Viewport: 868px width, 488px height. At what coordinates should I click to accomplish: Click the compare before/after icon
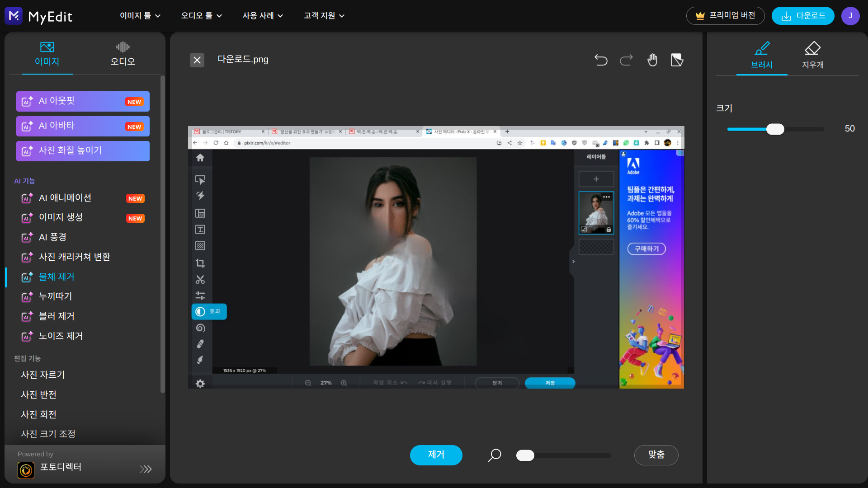[x=677, y=60]
